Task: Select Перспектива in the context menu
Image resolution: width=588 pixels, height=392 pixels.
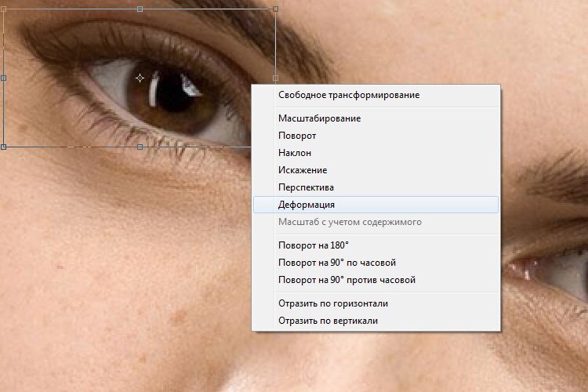Action: click(x=376, y=187)
